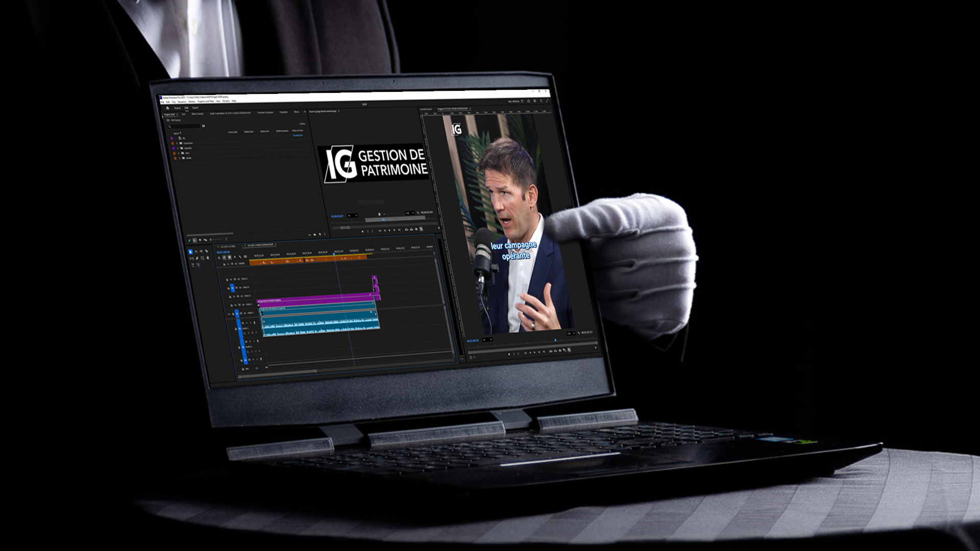The height and width of the screenshot is (551, 980).
Task: Select the Razor tool
Action: [207, 251]
